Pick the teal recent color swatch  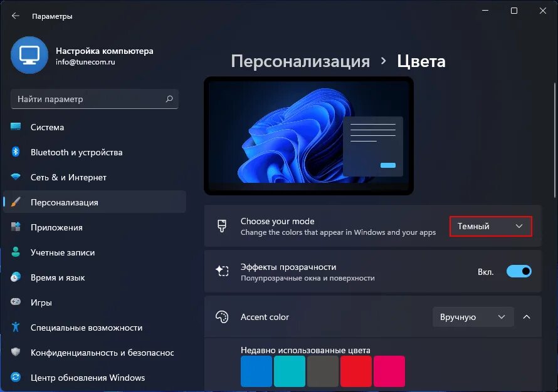(x=290, y=371)
